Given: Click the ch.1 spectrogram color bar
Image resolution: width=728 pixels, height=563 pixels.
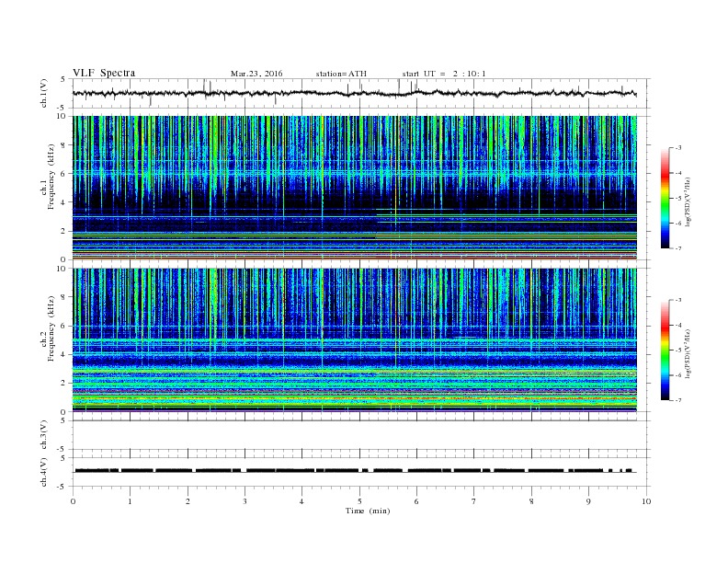Looking at the screenshot, I should coord(665,198).
